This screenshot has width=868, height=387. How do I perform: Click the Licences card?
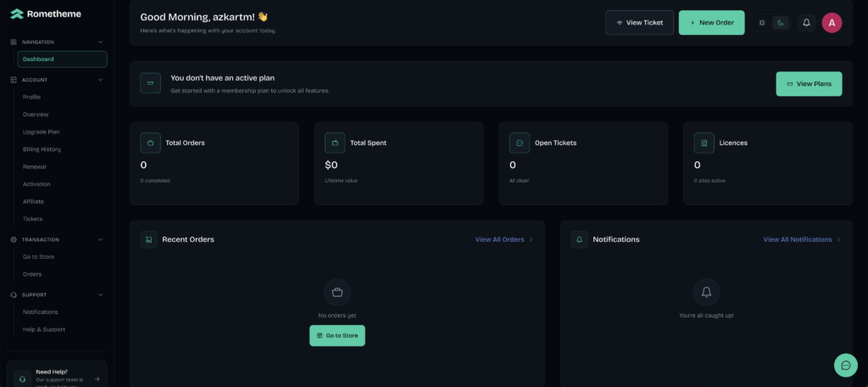[x=768, y=164]
